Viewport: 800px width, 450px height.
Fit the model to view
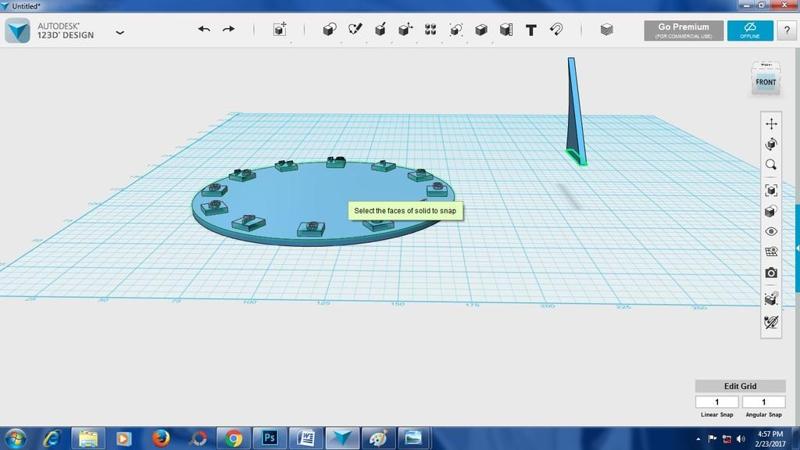(771, 190)
